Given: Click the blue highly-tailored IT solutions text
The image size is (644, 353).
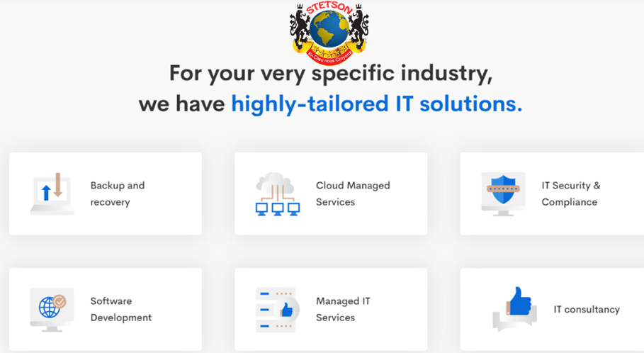Looking at the screenshot, I should pos(376,104).
